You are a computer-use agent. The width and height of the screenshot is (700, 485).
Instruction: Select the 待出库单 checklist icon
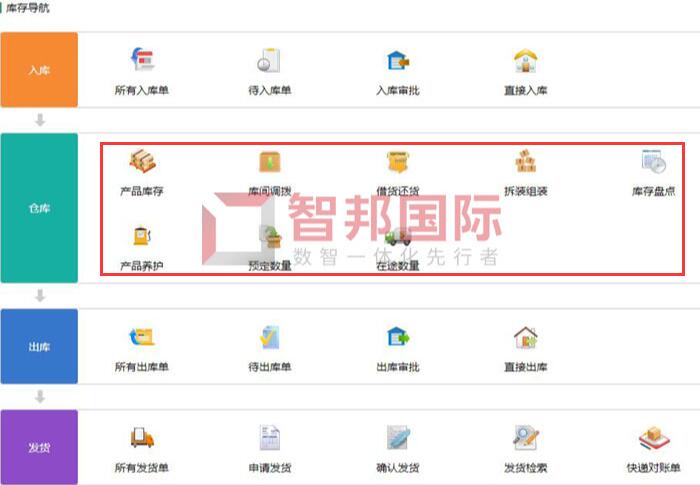click(x=270, y=337)
